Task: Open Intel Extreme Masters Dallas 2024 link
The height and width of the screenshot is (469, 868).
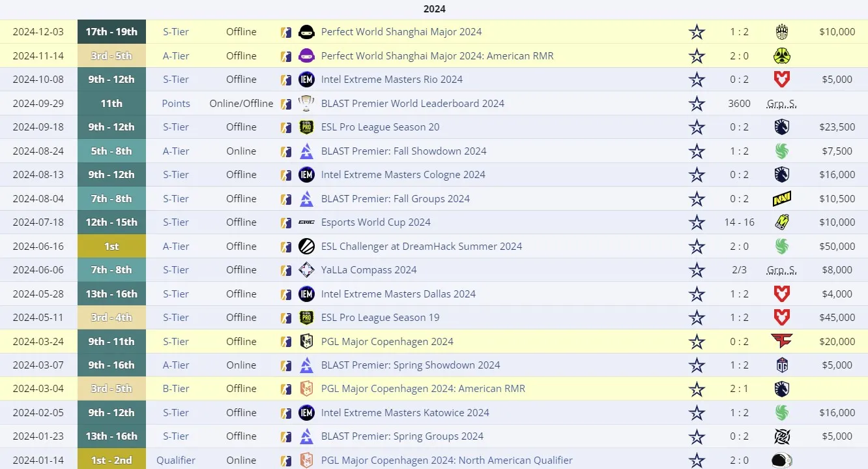Action: point(398,294)
